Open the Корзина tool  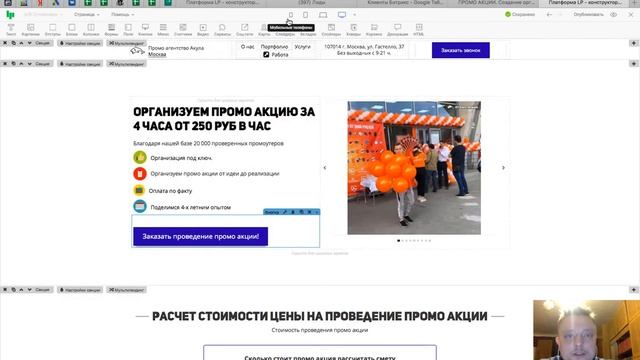tap(374, 30)
